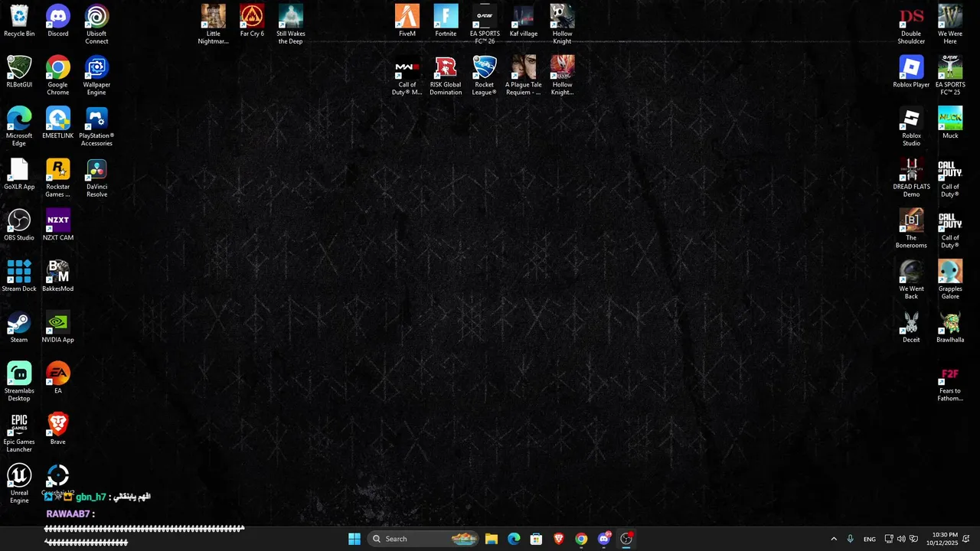The image size is (980, 551).
Task: Open Ubisoft Connect shortcut
Action: [x=96, y=24]
